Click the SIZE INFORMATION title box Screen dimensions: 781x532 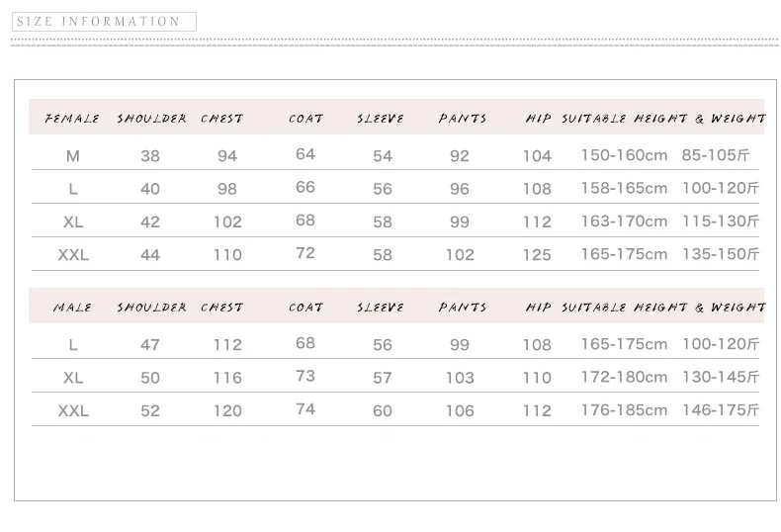(104, 22)
